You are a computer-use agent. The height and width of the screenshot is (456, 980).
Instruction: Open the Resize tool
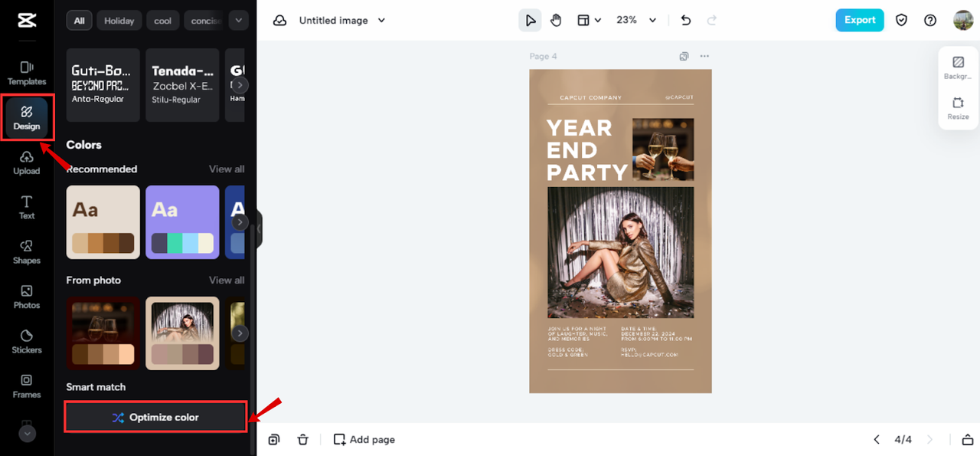pos(958,108)
